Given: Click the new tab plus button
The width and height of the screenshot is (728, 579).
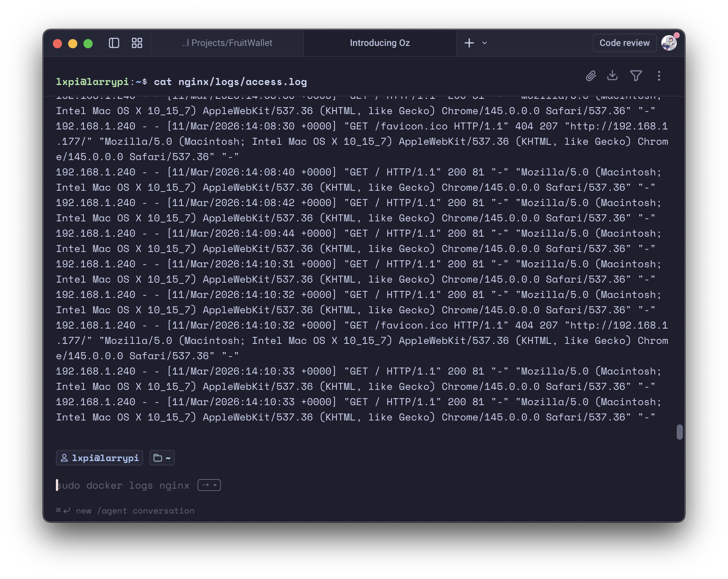Looking at the screenshot, I should [469, 43].
